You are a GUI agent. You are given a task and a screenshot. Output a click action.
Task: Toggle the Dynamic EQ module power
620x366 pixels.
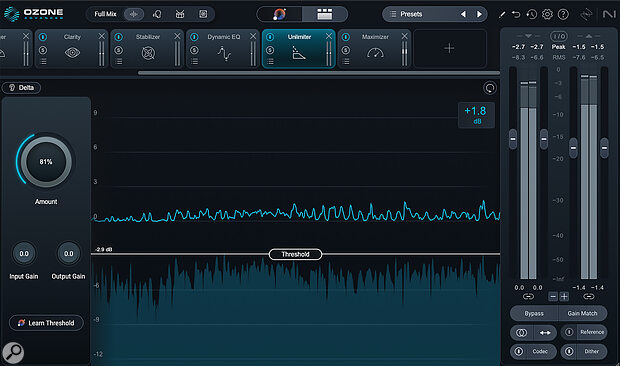click(x=194, y=37)
